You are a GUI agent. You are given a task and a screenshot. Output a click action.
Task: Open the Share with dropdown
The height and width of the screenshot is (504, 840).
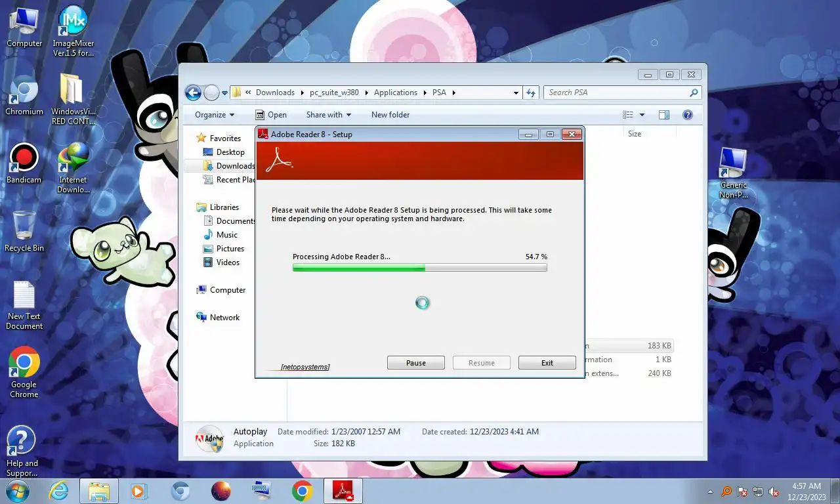[329, 115]
